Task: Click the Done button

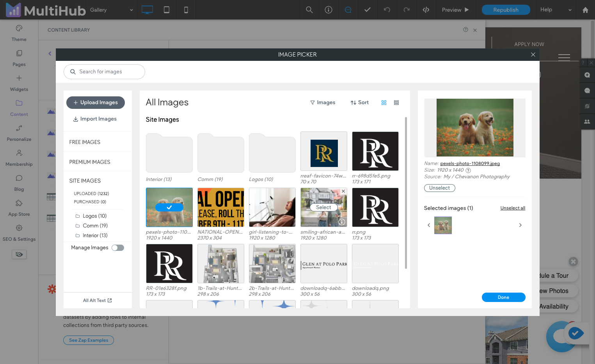Action: tap(504, 297)
